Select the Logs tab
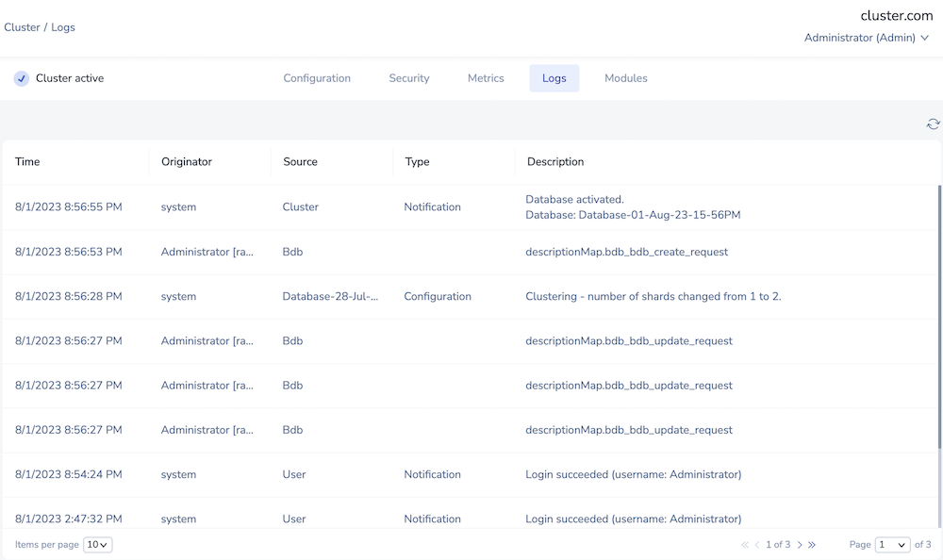Screen dimensions: 943x560 [x=554, y=78]
